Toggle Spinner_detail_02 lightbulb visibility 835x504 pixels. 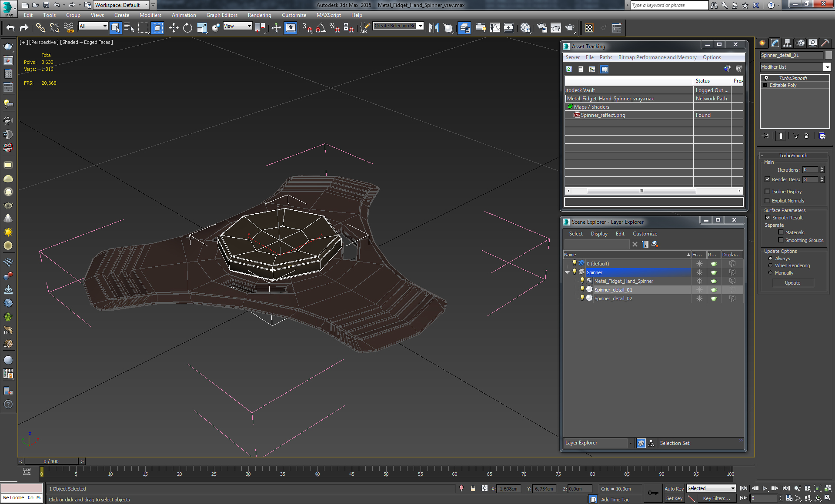[x=582, y=298]
